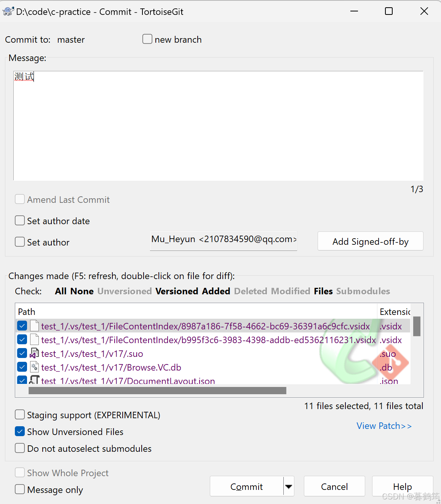Select the b995f3c6-3983 vsidx file path
The image size is (441, 504).
(x=208, y=340)
